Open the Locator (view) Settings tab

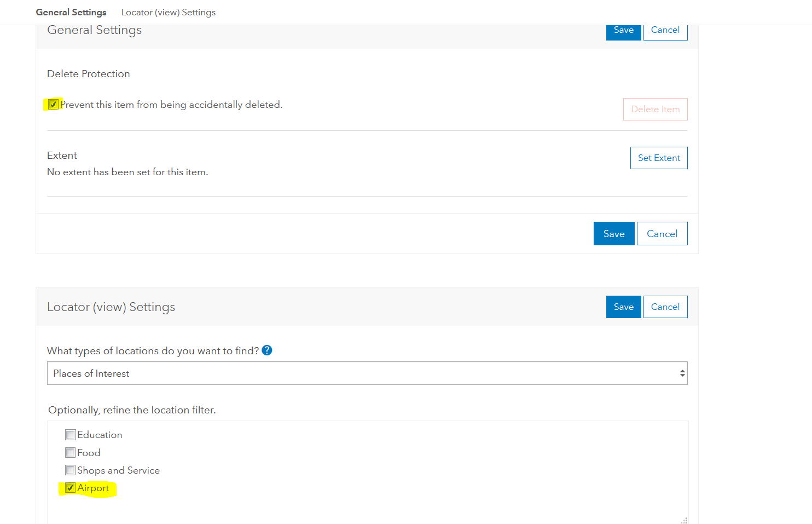point(169,12)
